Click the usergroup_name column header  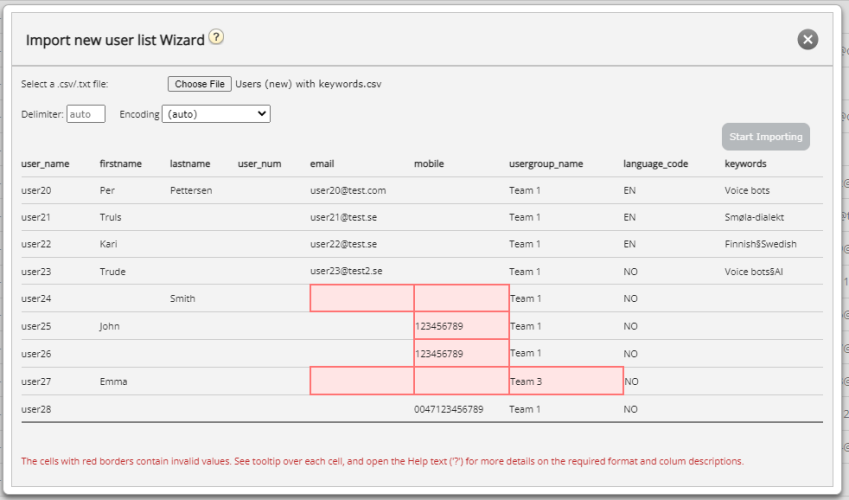click(546, 164)
